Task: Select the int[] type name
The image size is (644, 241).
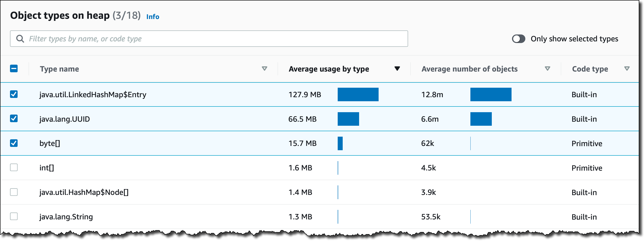Action: (47, 168)
